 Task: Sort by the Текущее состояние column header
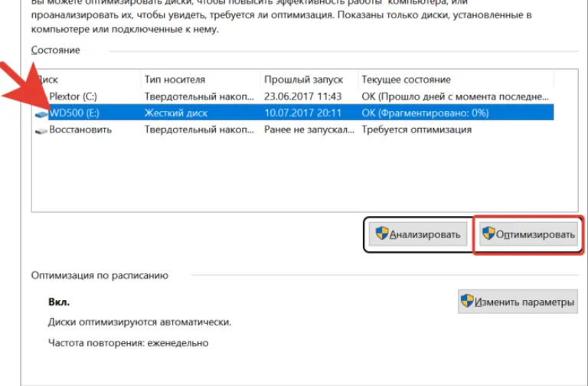click(406, 80)
